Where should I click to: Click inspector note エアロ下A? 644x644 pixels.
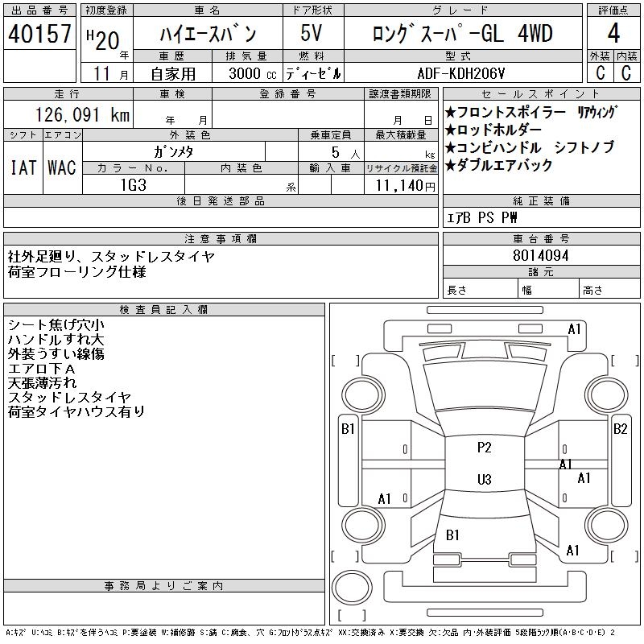[42, 369]
